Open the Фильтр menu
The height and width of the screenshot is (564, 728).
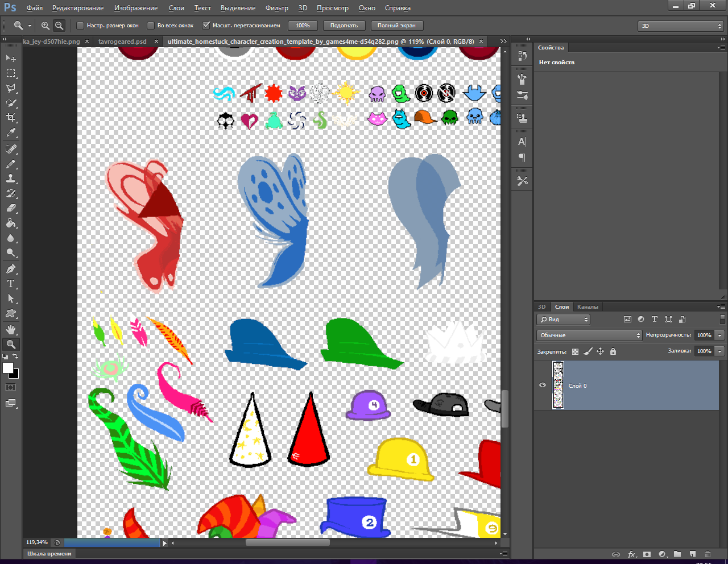click(277, 8)
